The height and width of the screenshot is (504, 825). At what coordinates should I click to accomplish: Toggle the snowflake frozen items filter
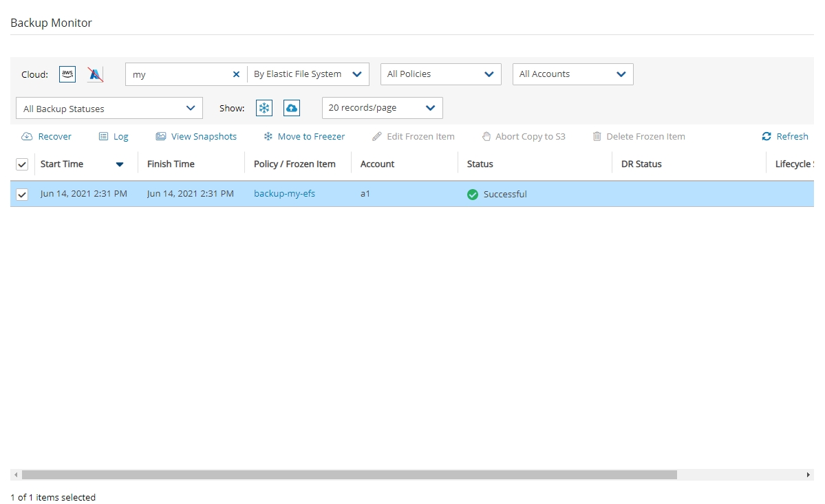[264, 108]
